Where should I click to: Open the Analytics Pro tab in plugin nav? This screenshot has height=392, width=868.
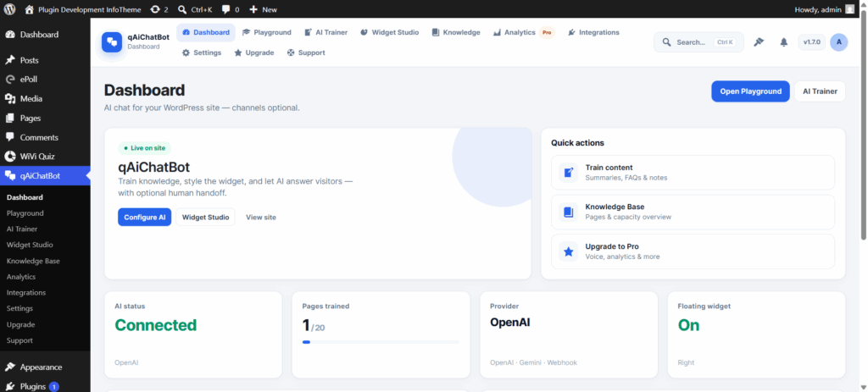(x=524, y=33)
